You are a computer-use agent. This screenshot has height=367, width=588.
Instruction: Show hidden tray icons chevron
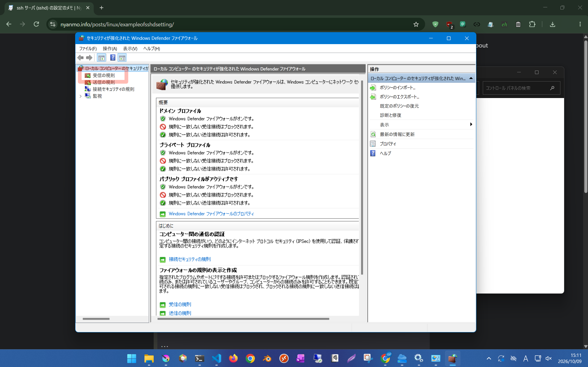click(x=489, y=358)
